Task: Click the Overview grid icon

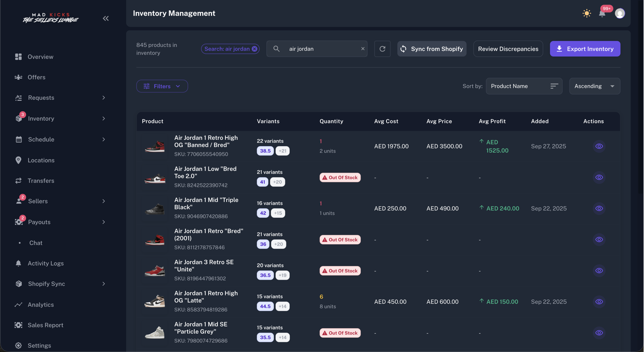Action: [x=18, y=57]
